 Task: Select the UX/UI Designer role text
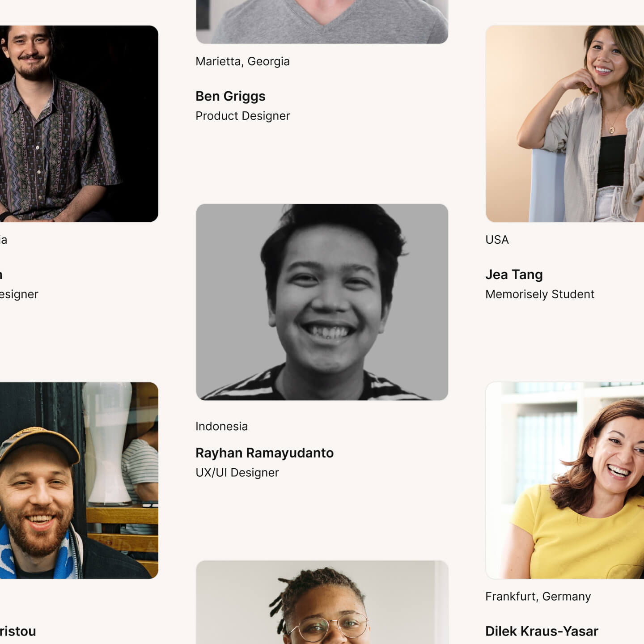tap(237, 473)
